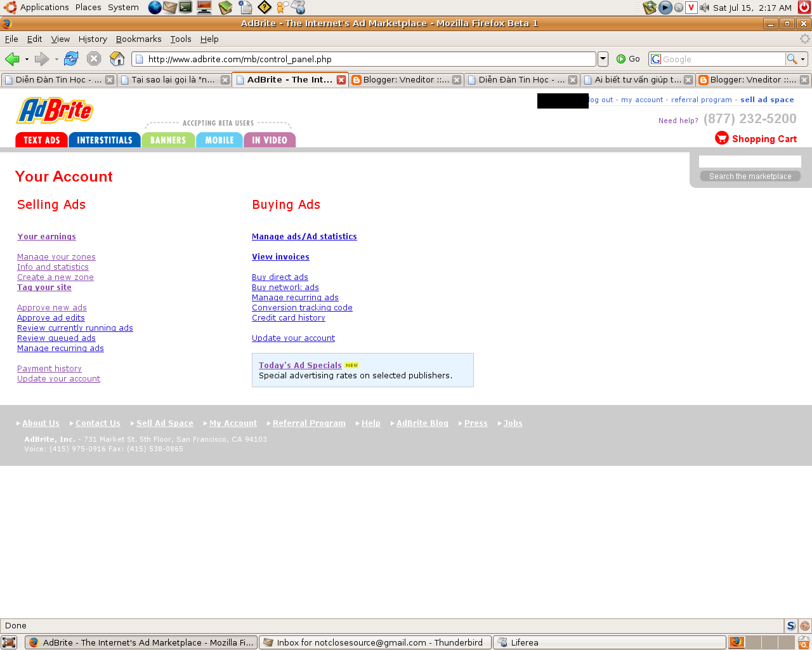The height and width of the screenshot is (650, 812).
Task: Click Search the marketplace button
Action: tap(750, 176)
